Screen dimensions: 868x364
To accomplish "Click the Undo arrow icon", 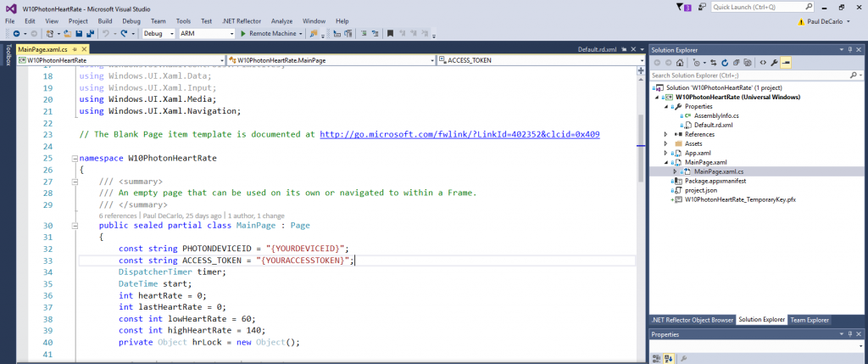I will point(106,33).
